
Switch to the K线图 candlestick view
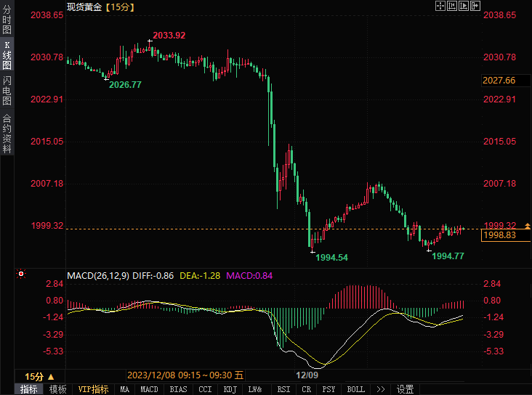coord(7,55)
